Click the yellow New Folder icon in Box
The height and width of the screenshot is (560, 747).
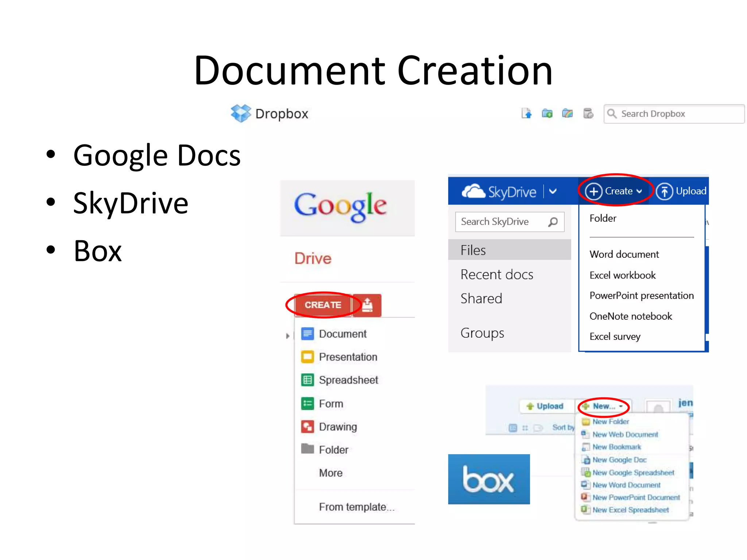586,422
